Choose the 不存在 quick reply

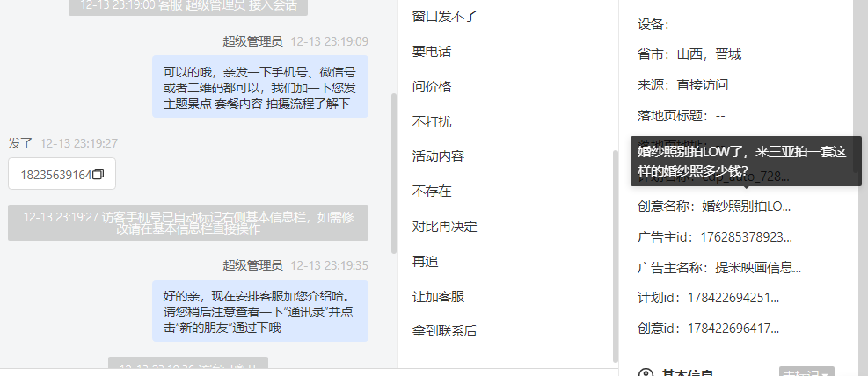432,192
